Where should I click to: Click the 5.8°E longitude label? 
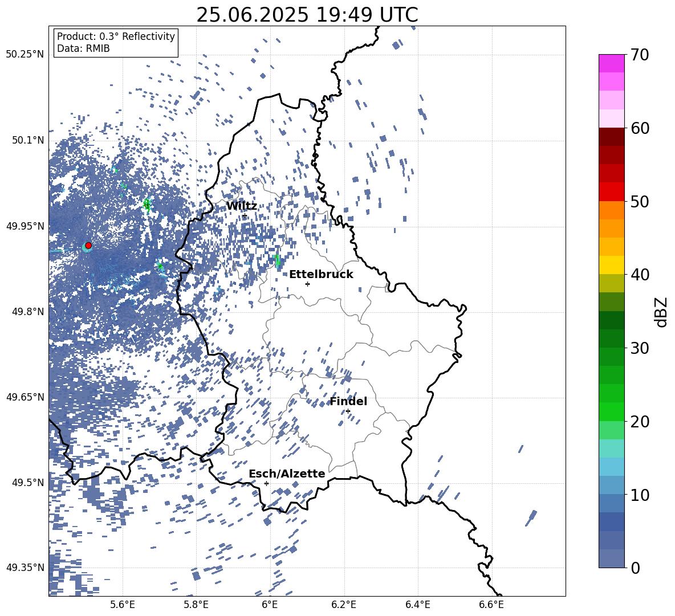[196, 605]
